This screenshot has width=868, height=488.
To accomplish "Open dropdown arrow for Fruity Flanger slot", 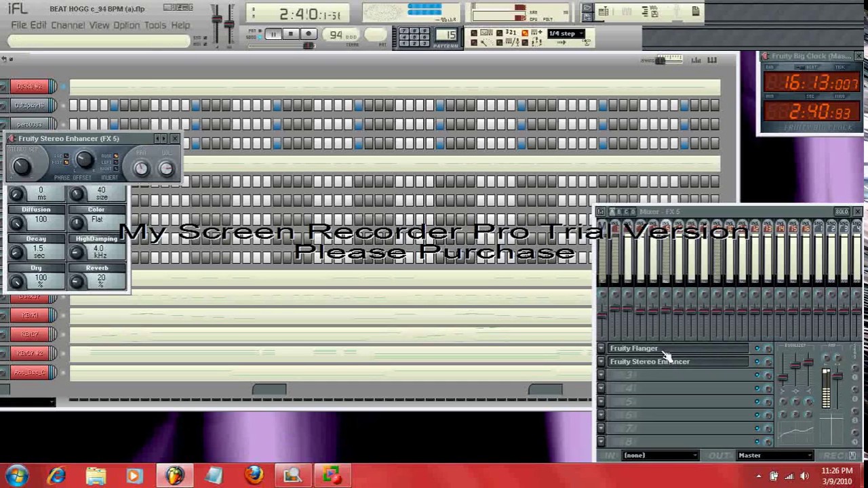I will pos(601,348).
